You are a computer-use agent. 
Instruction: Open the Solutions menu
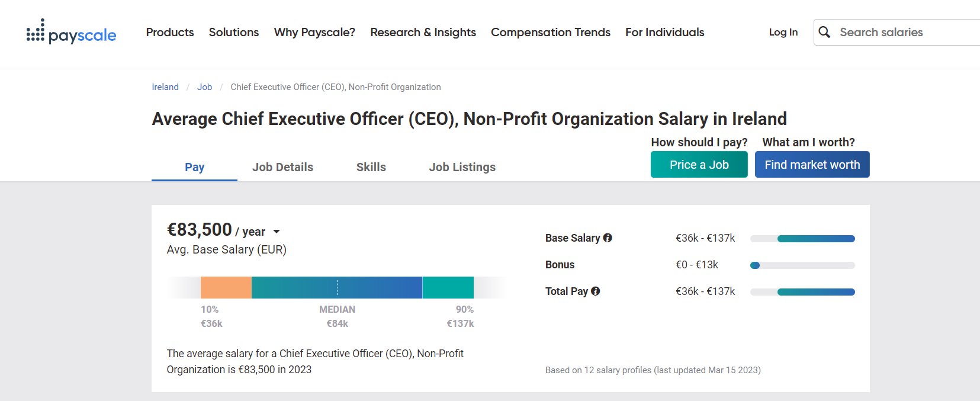coord(234,32)
